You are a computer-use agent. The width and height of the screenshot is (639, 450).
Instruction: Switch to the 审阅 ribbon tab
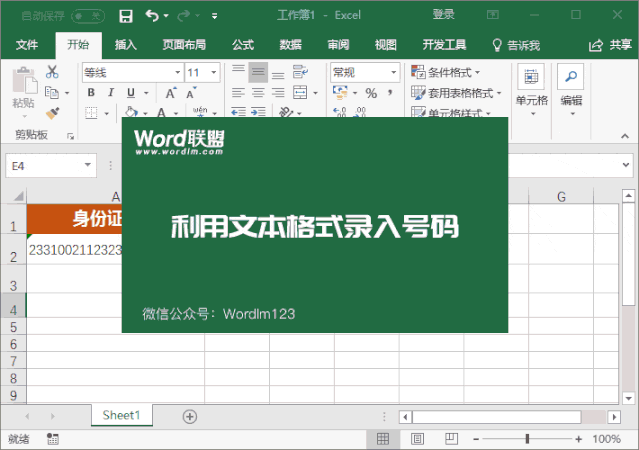(x=338, y=44)
